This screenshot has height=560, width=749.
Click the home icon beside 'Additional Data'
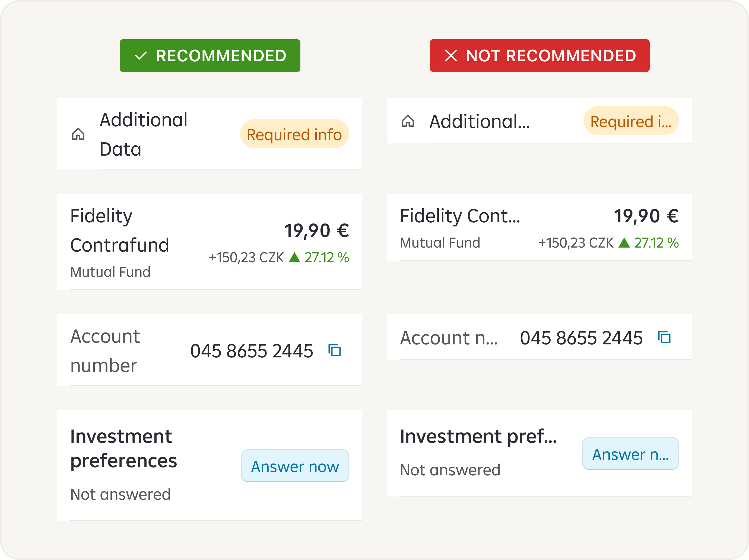click(x=78, y=134)
